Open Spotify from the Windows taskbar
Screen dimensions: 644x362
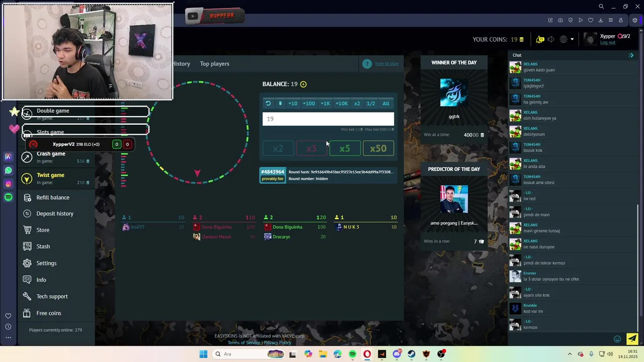coord(352,354)
